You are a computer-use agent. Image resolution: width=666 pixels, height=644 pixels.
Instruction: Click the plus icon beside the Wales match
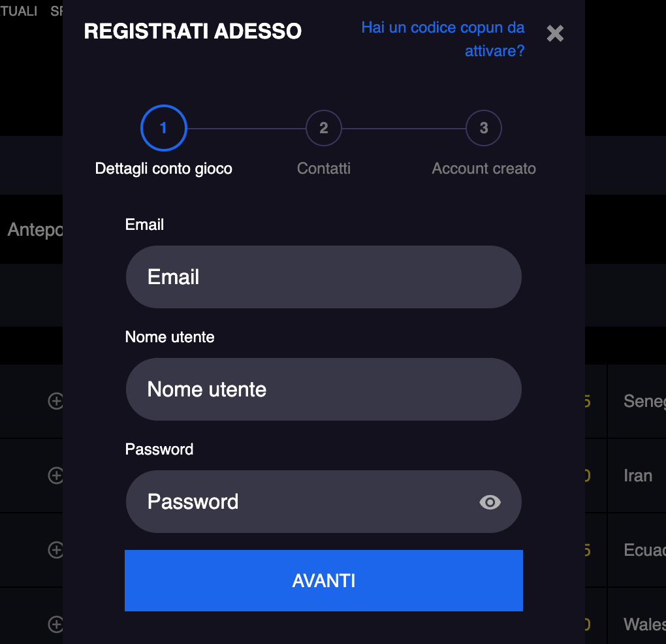click(55, 624)
